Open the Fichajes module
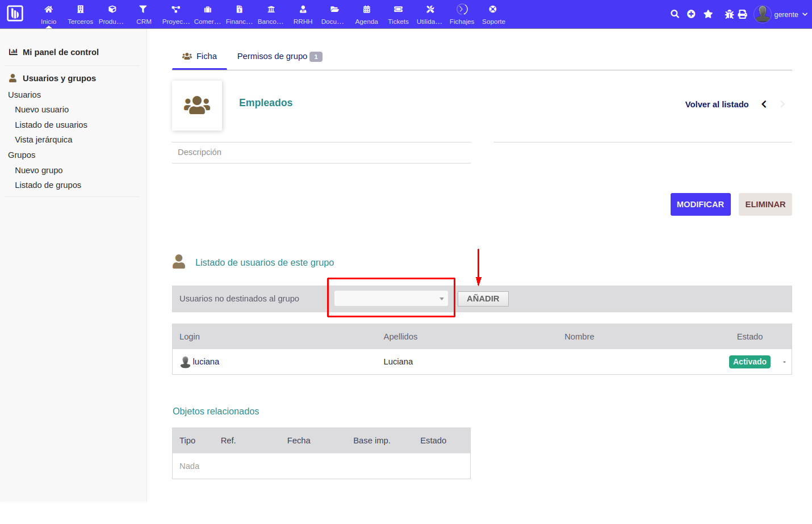 (x=462, y=15)
